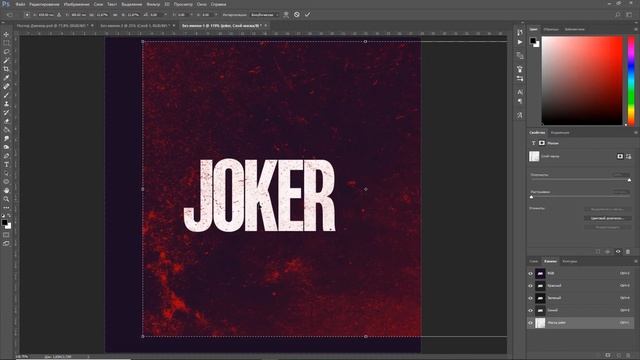
Task: Toggle visibility of RGB channel
Action: (531, 273)
